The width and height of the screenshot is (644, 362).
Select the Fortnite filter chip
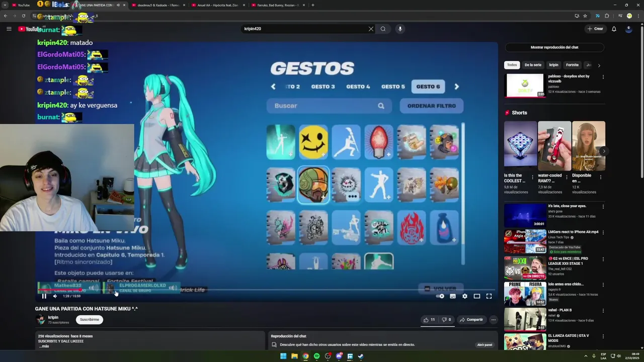tap(572, 65)
